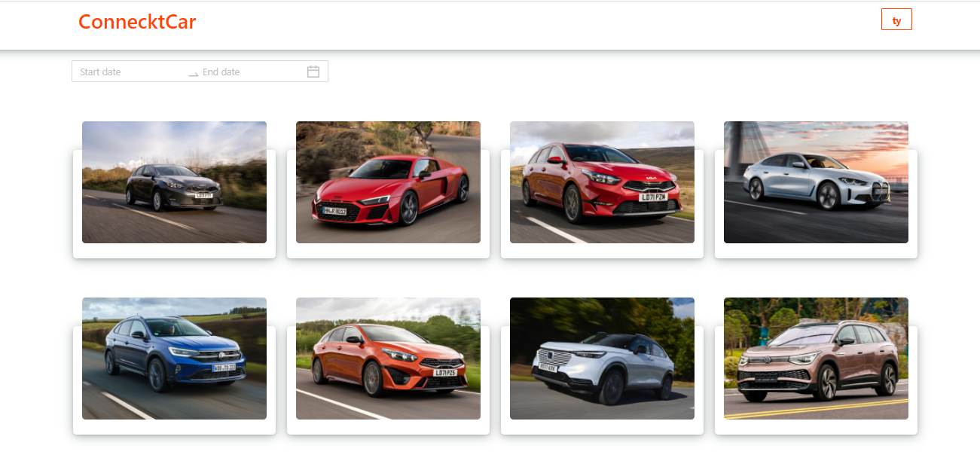The width and height of the screenshot is (980, 473).
Task: Open the 'ty' user button
Action: click(896, 20)
